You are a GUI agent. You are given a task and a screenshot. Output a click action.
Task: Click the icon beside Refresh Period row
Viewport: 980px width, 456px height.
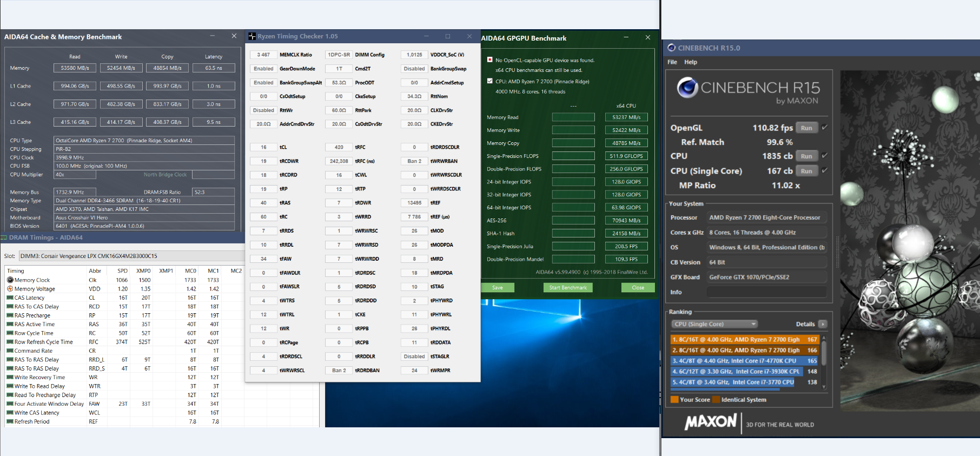[x=10, y=421]
